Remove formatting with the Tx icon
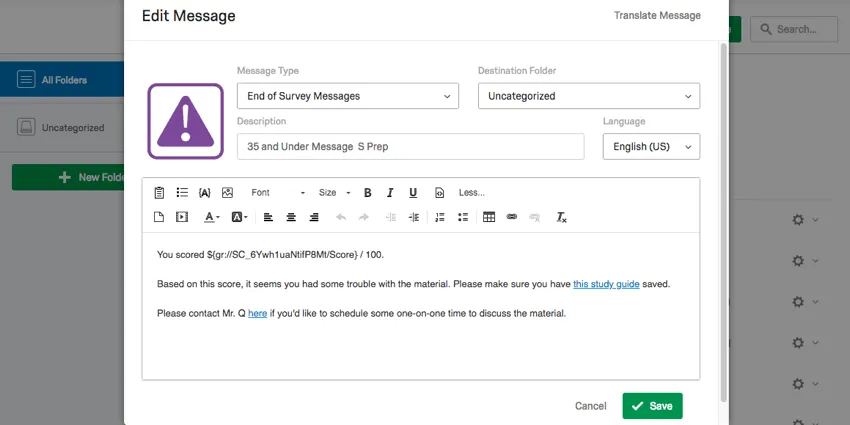The width and height of the screenshot is (850, 425). (x=561, y=217)
